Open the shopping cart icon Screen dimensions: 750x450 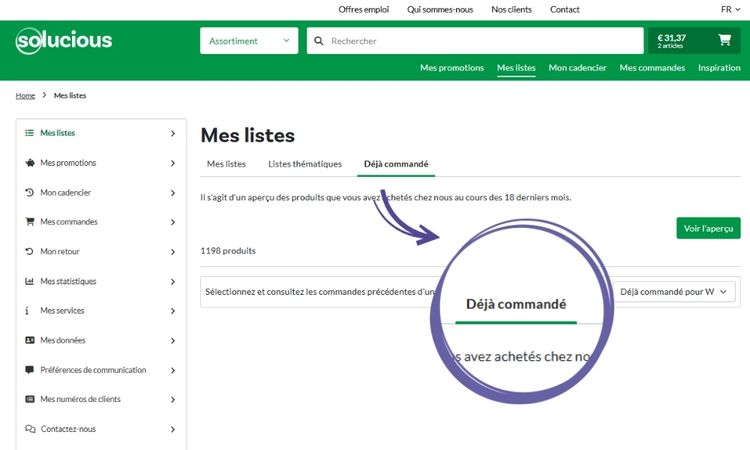point(724,41)
